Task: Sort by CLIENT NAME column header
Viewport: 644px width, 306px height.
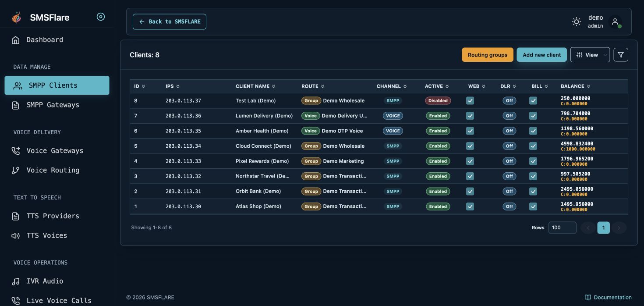Action: click(255, 86)
